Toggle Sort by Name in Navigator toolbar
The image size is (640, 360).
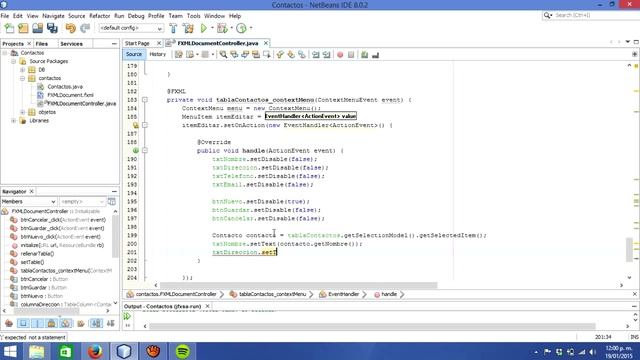(x=96, y=324)
